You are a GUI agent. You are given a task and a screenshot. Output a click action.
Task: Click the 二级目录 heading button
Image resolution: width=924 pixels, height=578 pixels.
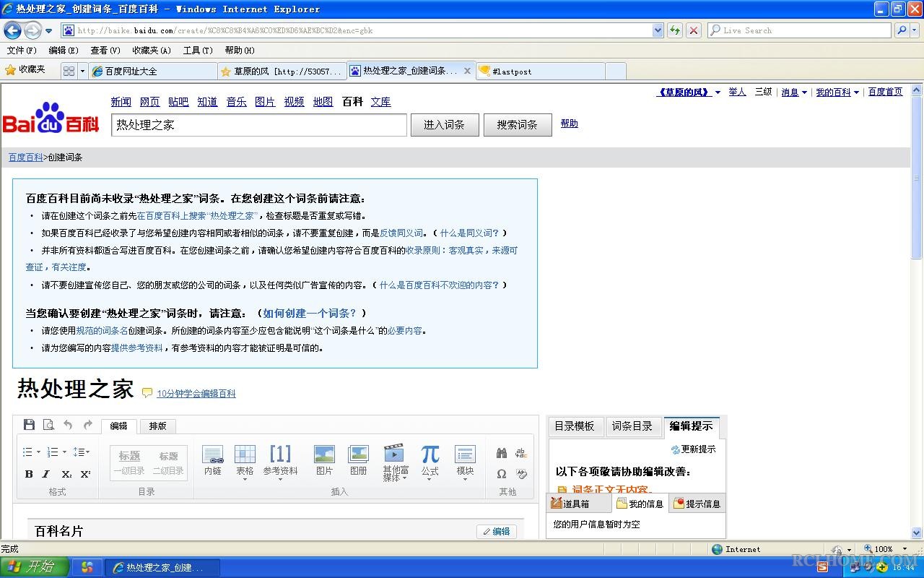tap(168, 462)
